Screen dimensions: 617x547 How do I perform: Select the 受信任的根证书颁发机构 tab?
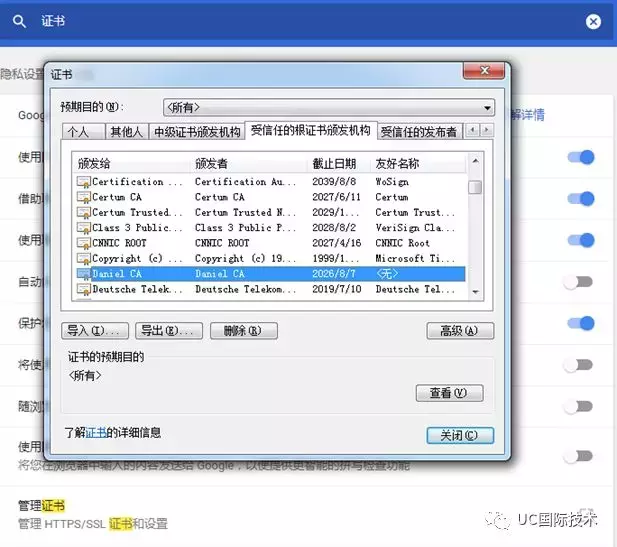point(311,130)
